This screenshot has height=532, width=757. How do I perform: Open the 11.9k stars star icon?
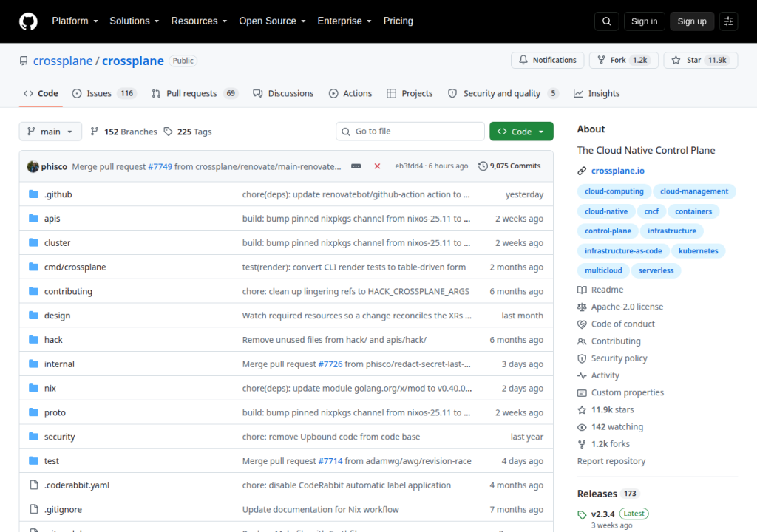582,410
